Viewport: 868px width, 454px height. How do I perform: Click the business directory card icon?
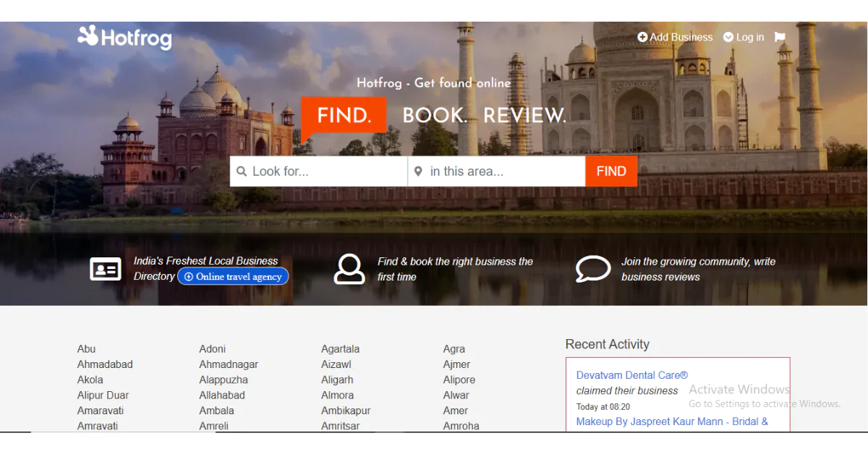(106, 269)
